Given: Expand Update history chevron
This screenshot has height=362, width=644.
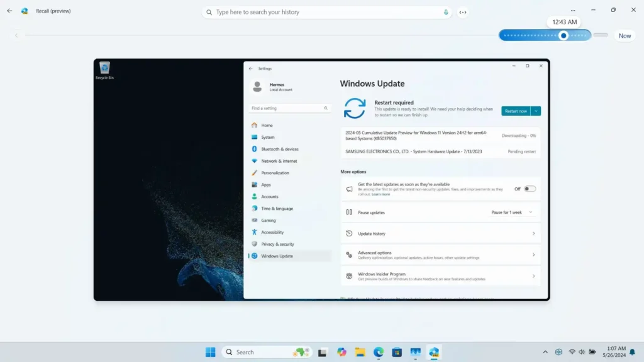Looking at the screenshot, I should tap(533, 234).
